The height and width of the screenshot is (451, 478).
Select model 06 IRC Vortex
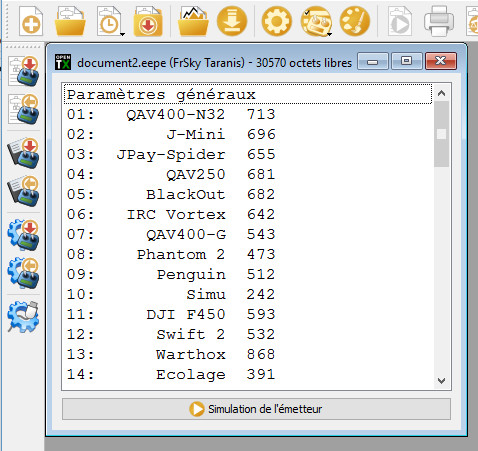point(248,214)
